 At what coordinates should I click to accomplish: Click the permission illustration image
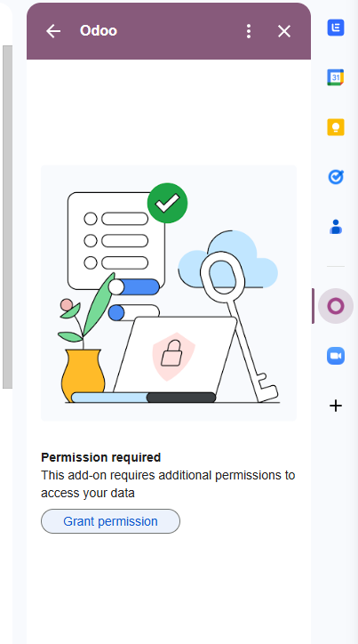tap(169, 293)
